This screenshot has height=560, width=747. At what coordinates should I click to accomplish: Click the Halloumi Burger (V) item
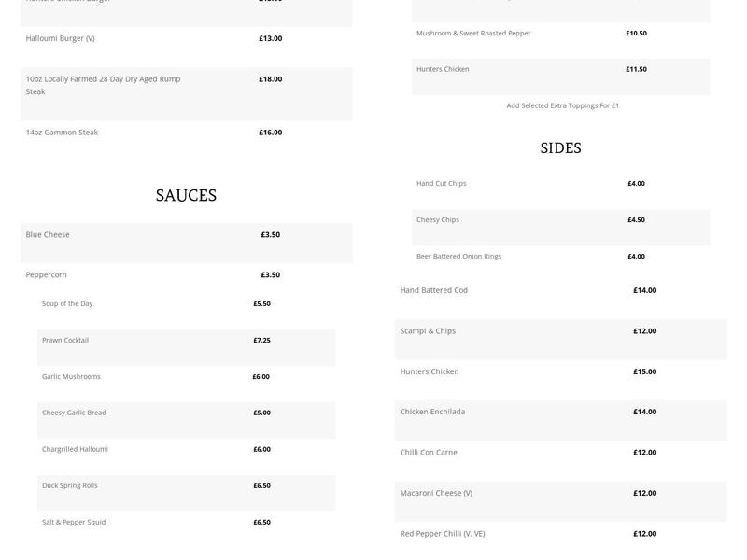pos(60,38)
